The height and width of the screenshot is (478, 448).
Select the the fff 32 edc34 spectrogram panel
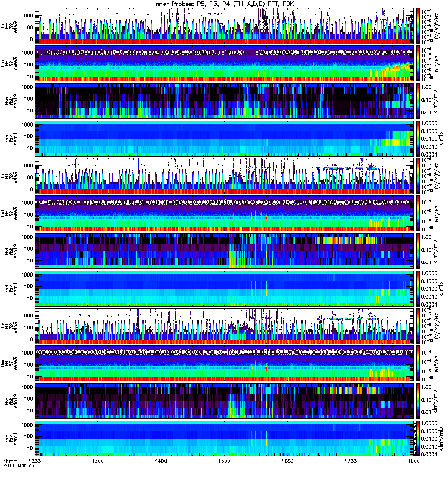pyautogui.click(x=225, y=326)
